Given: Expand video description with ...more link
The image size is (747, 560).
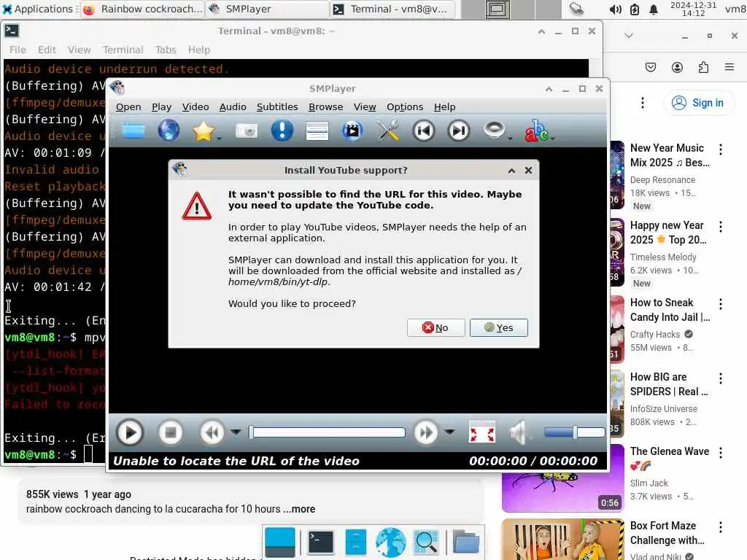Looking at the screenshot, I should (299, 509).
